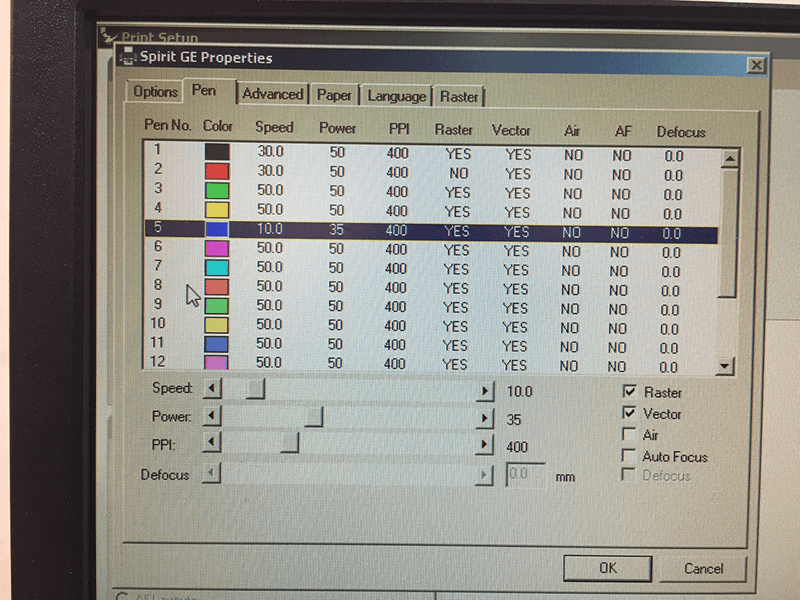This screenshot has width=800, height=600.
Task: Click the pen list scrollbar thumb
Action: (x=728, y=233)
